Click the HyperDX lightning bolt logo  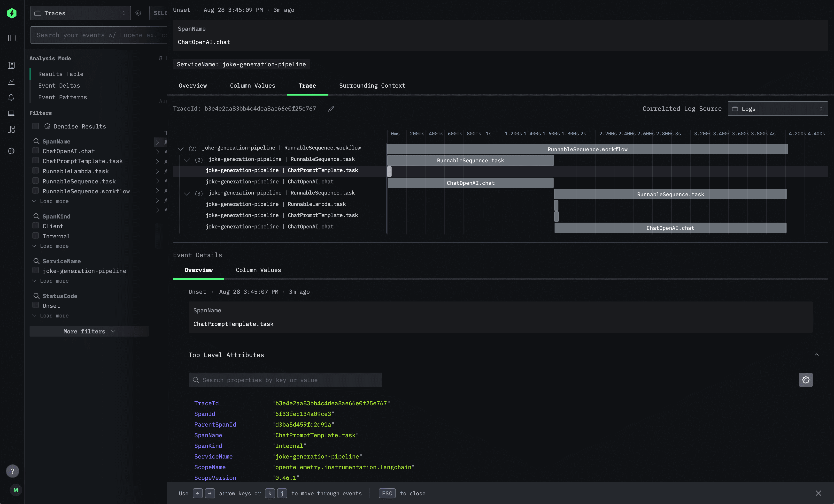click(x=12, y=13)
